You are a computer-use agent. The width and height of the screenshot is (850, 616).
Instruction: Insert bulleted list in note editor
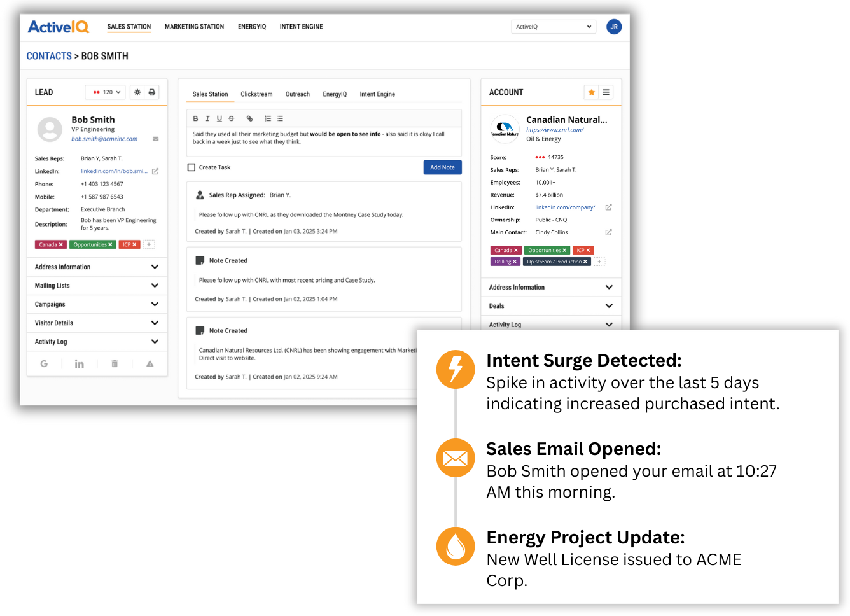(x=280, y=118)
